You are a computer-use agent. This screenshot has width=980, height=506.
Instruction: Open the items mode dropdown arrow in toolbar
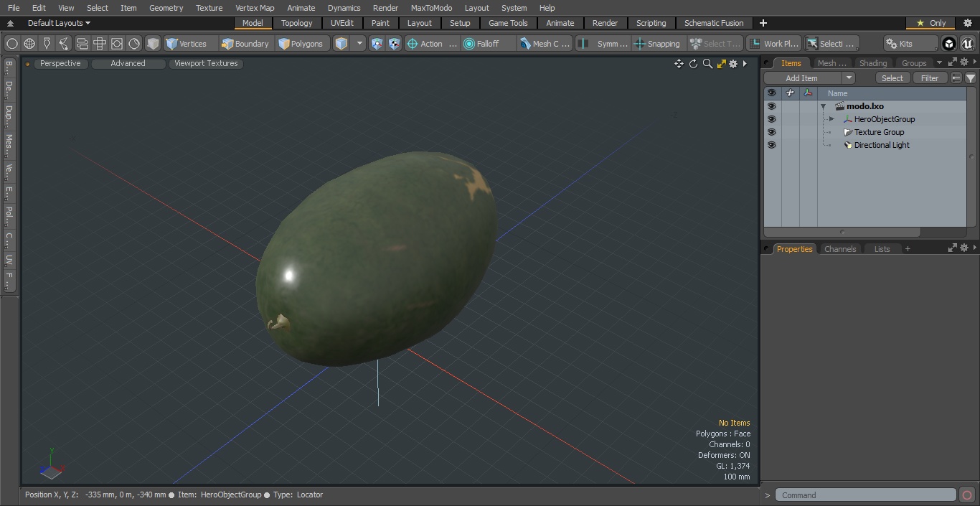tap(359, 44)
